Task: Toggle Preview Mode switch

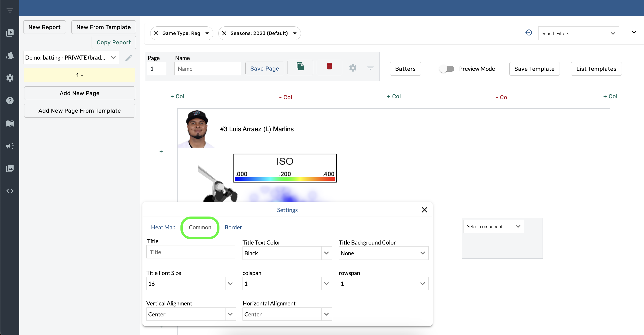Action: pyautogui.click(x=447, y=69)
